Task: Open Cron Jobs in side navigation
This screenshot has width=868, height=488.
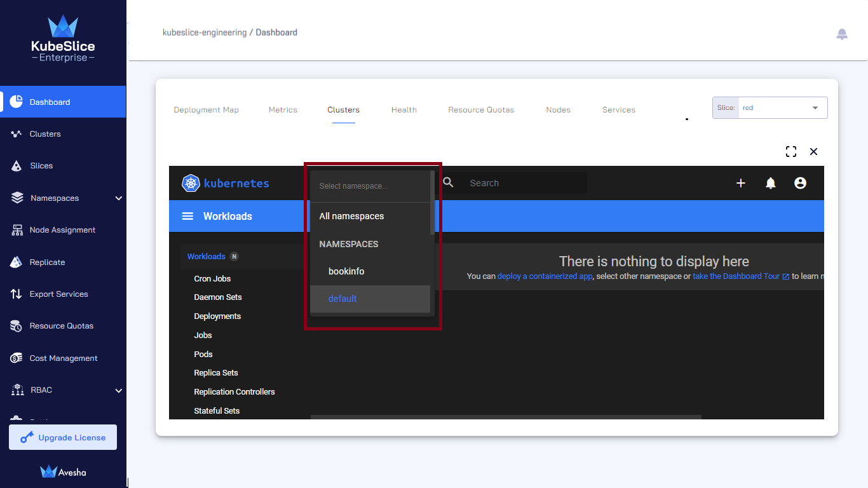Action: tap(212, 279)
